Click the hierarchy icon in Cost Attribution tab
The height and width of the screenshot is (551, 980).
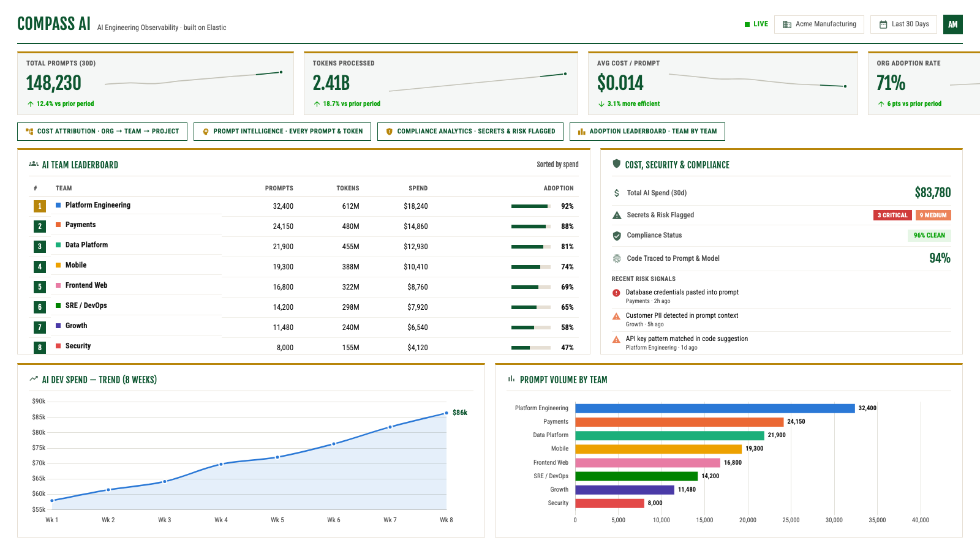pyautogui.click(x=29, y=132)
